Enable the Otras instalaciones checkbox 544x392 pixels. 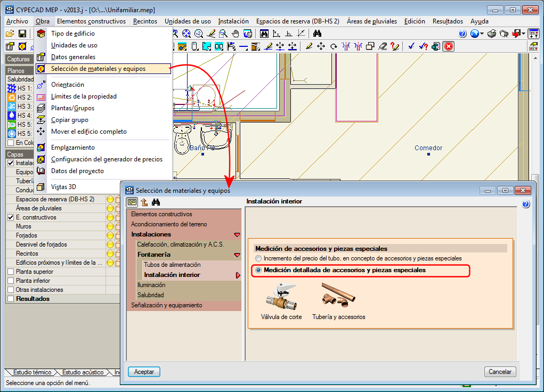[x=11, y=290]
